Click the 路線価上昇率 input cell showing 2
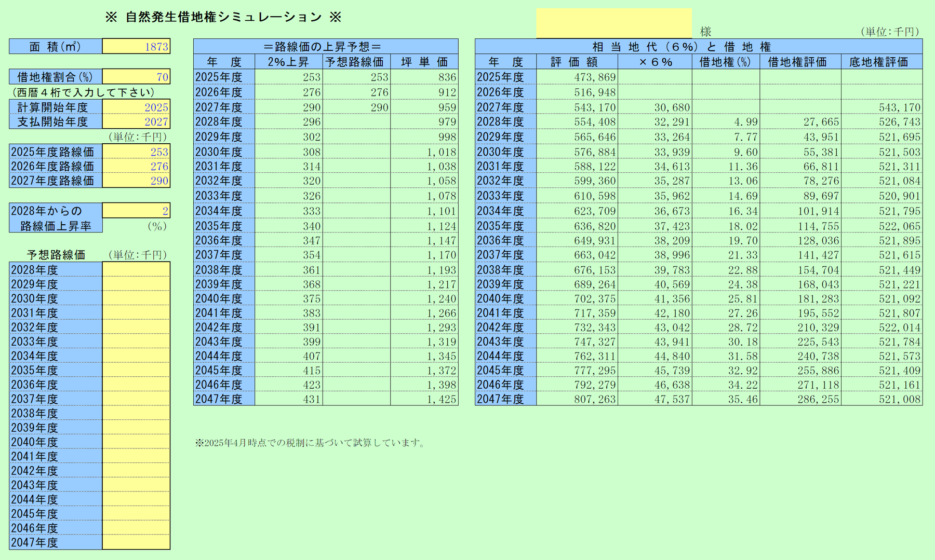This screenshot has width=935, height=560. click(x=136, y=211)
